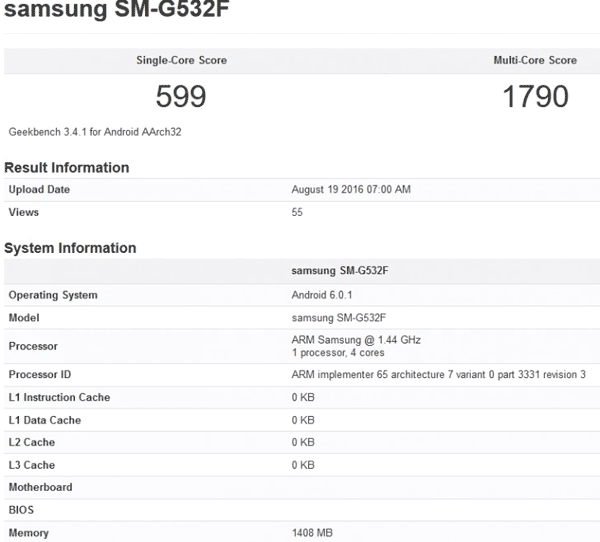Click the samsung SM-G532F table column header

click(x=342, y=271)
